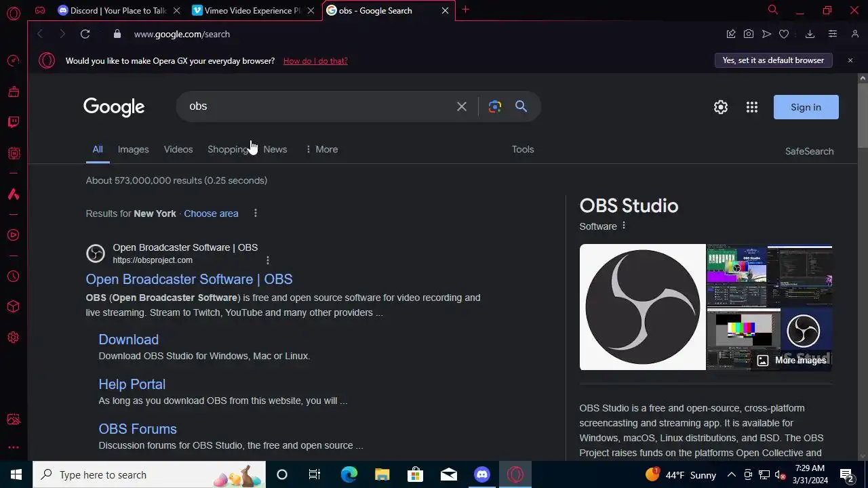
Task: Take a snapshot with camera icon
Action: [749, 34]
